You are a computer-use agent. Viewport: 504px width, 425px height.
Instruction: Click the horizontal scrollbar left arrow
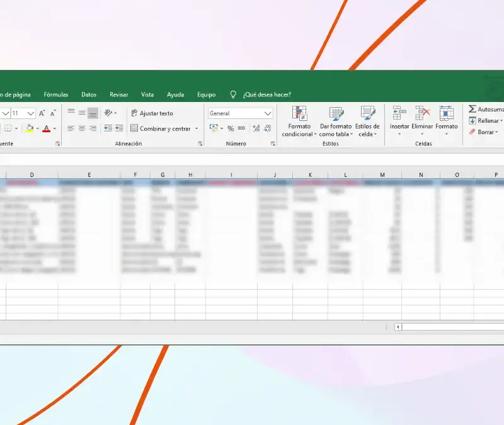coord(398,327)
